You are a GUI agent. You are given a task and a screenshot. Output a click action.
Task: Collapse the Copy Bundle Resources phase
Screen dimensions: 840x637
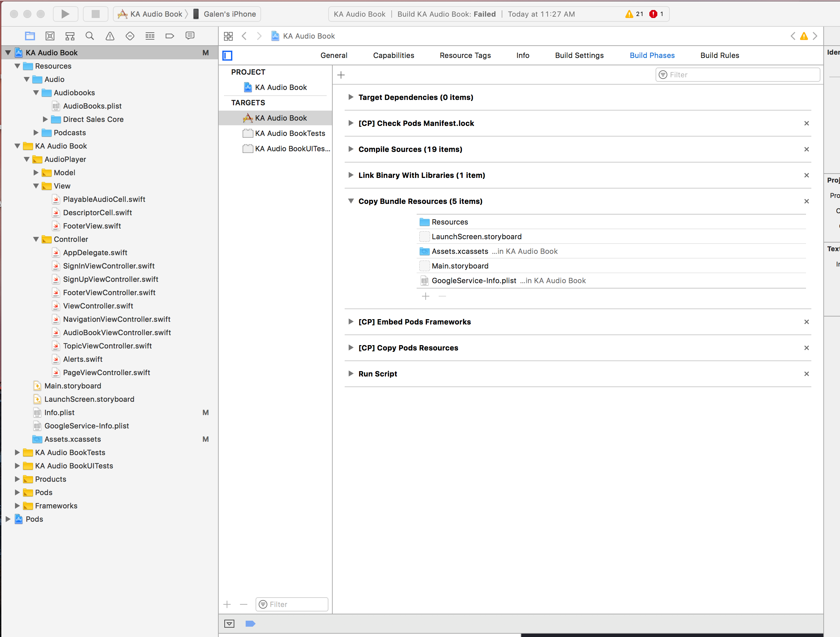[x=351, y=201]
